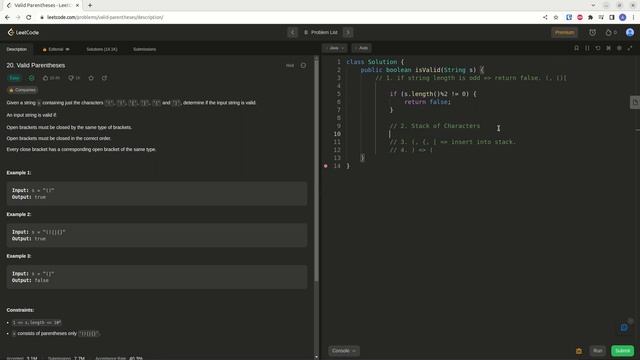The height and width of the screenshot is (360, 640).
Task: Bookmark this page with browser star
Action: pos(556,17)
